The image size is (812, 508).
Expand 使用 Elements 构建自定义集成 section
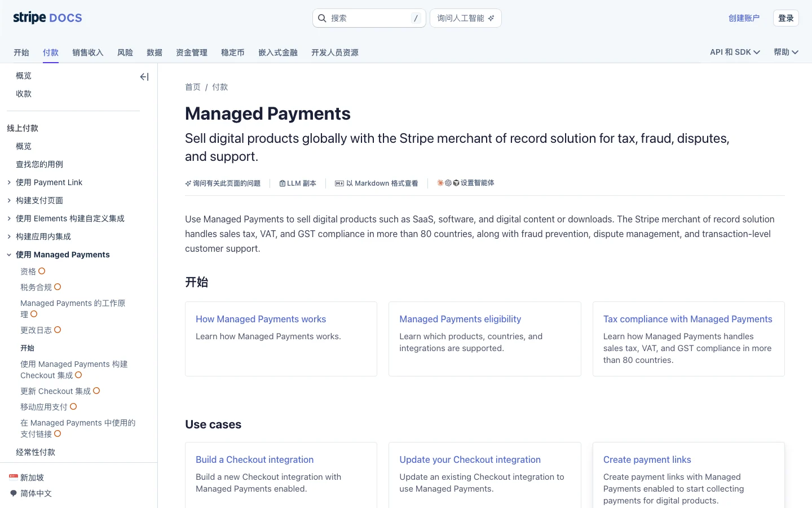pos(9,218)
